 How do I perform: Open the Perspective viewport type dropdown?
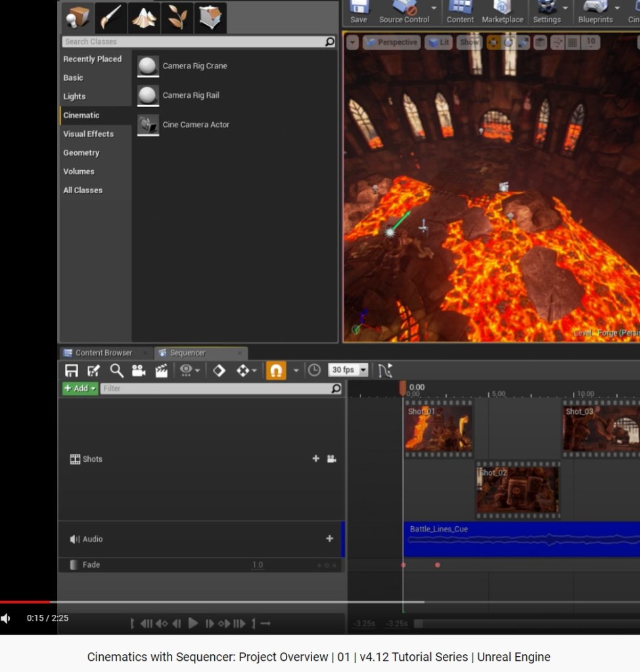point(390,42)
